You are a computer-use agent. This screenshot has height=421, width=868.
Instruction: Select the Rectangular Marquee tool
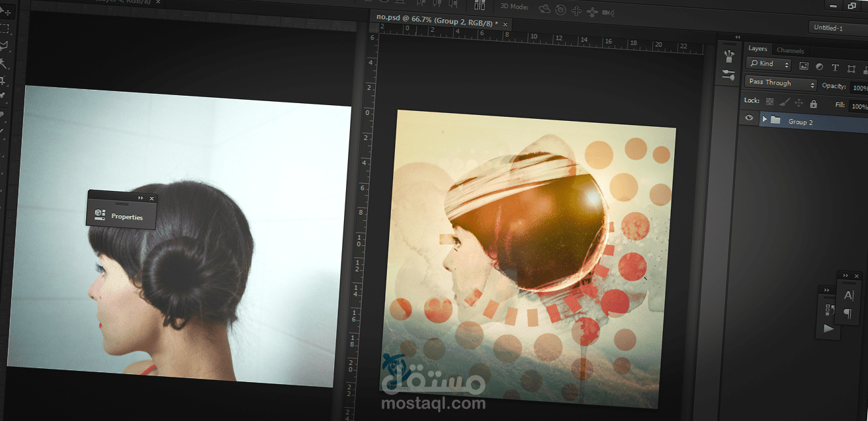click(5, 28)
